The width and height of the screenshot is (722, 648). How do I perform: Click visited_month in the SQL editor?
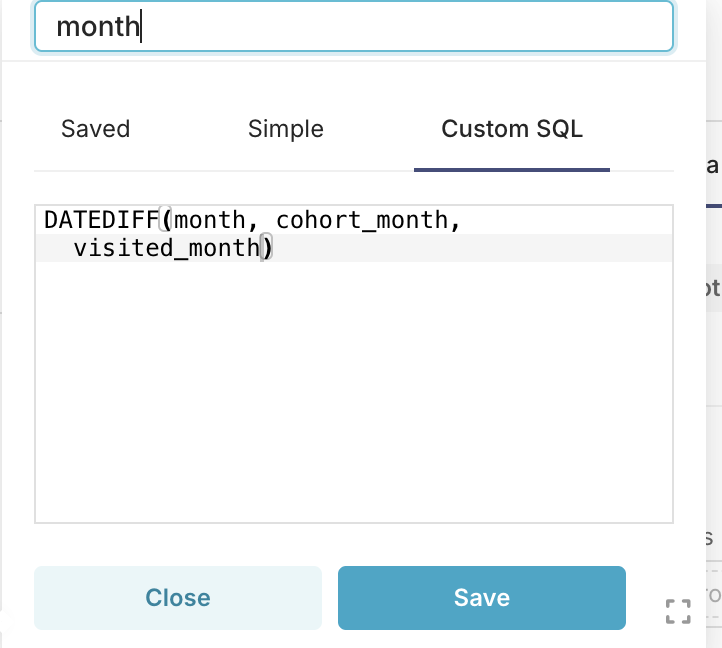[166, 248]
